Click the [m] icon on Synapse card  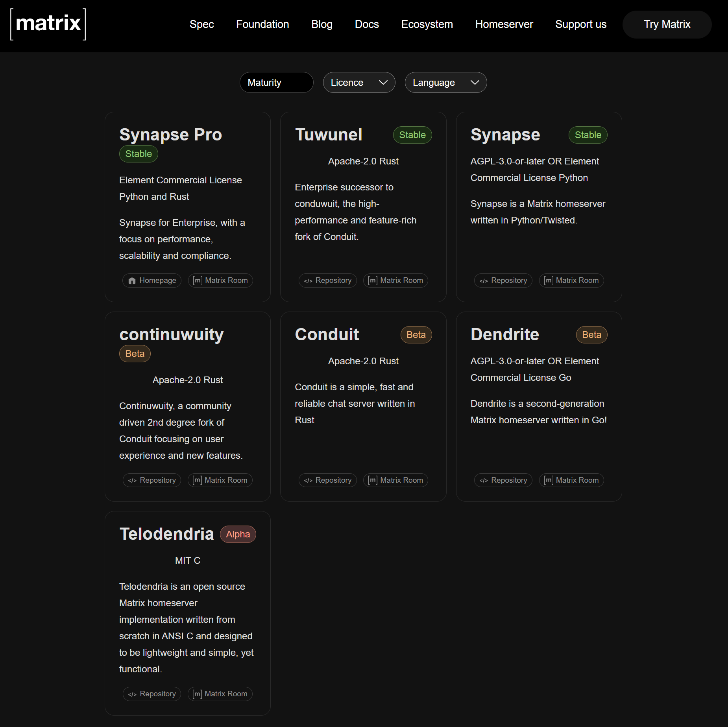pos(549,280)
